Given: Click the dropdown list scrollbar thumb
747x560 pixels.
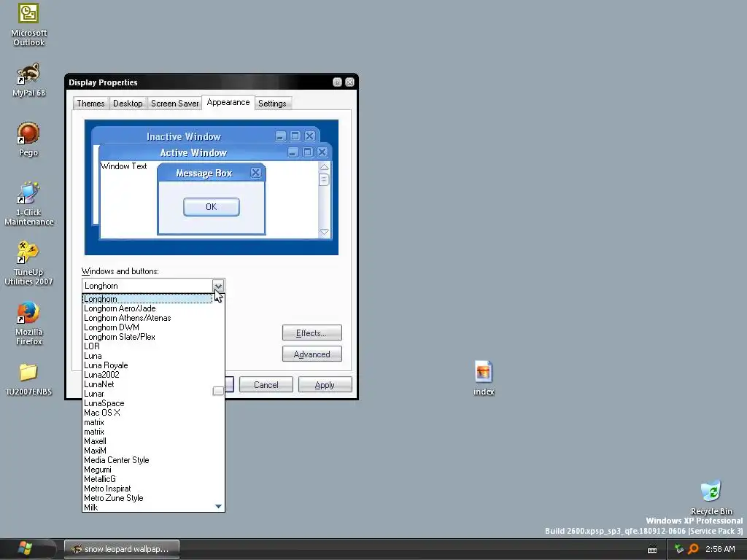Looking at the screenshot, I should (218, 391).
